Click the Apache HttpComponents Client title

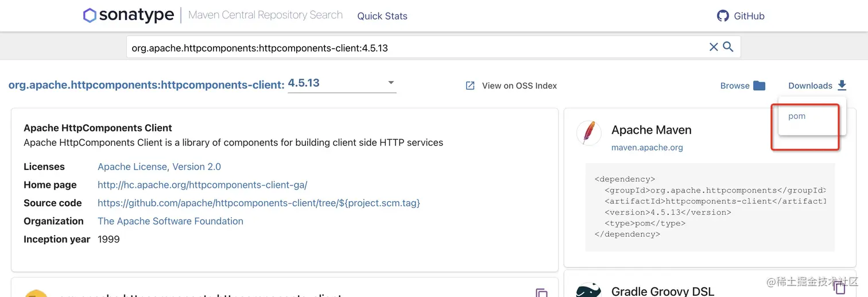point(98,128)
